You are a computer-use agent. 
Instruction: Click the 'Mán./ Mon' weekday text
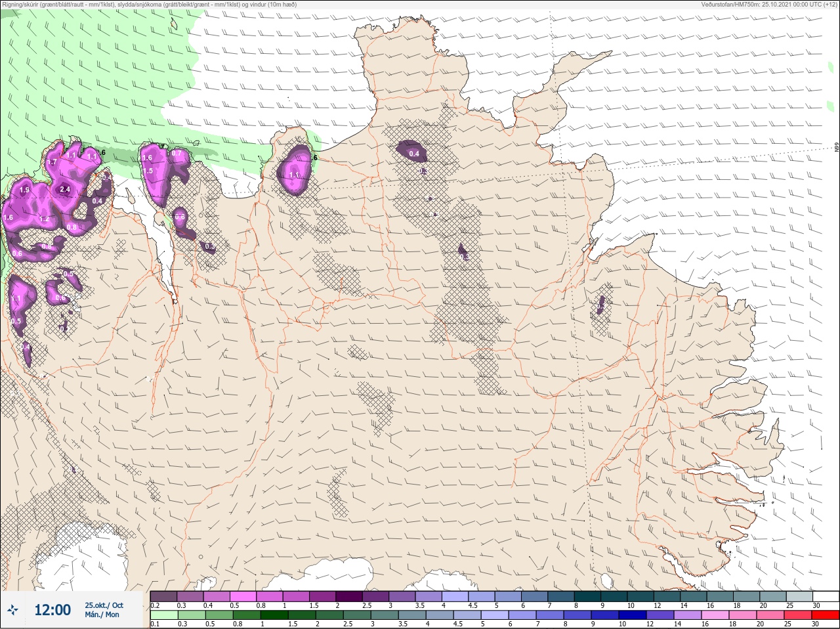[x=102, y=615]
